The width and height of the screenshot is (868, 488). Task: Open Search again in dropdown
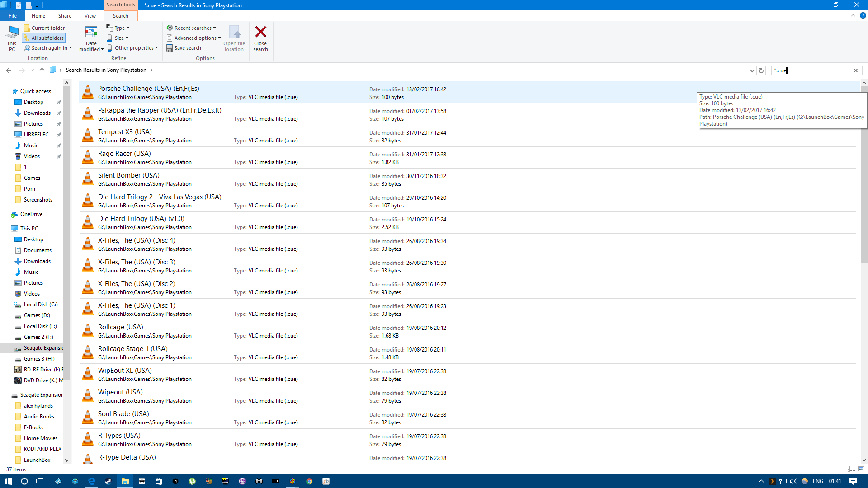coord(48,48)
